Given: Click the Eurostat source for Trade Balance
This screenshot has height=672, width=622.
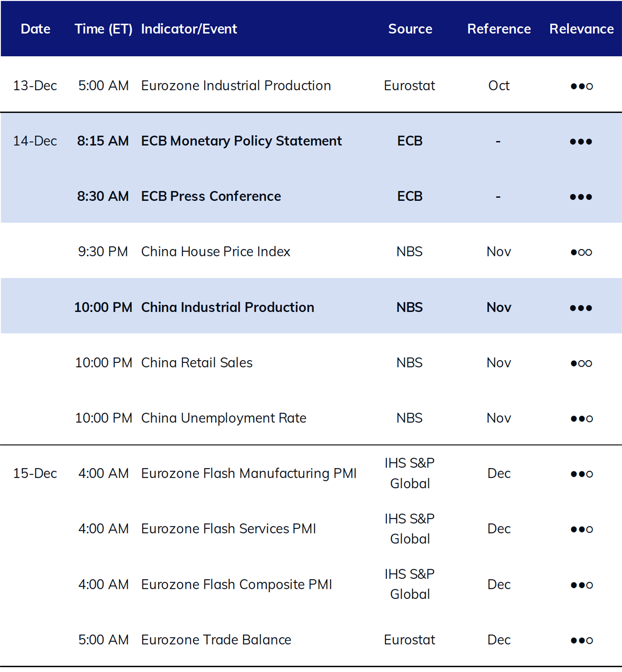Looking at the screenshot, I should (x=410, y=640).
